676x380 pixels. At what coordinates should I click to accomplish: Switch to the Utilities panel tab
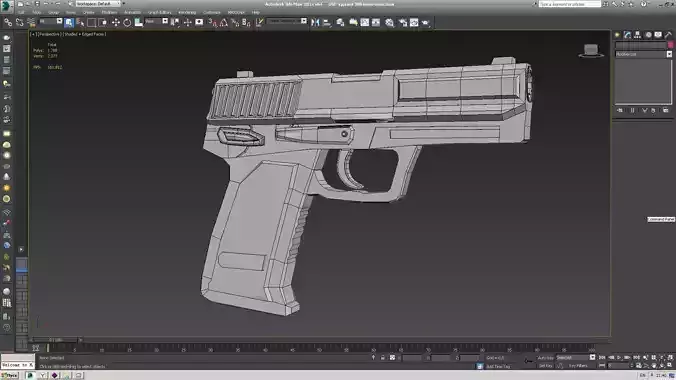click(x=669, y=35)
